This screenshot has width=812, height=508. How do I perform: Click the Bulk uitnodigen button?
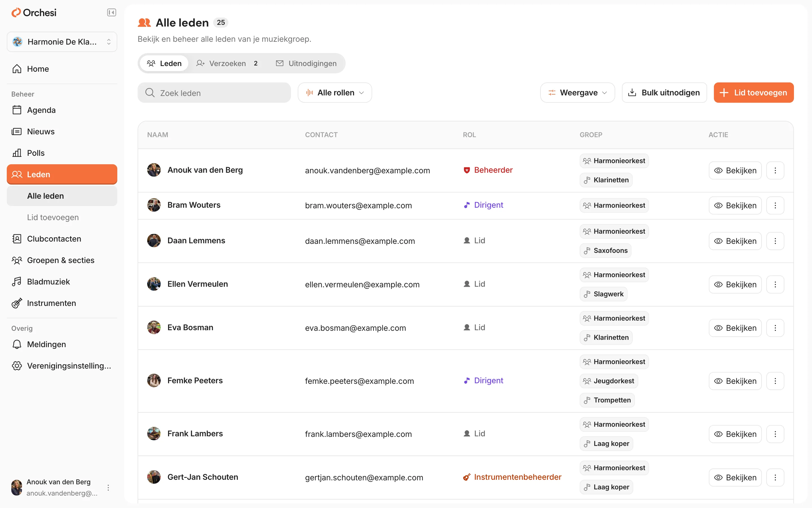664,93
